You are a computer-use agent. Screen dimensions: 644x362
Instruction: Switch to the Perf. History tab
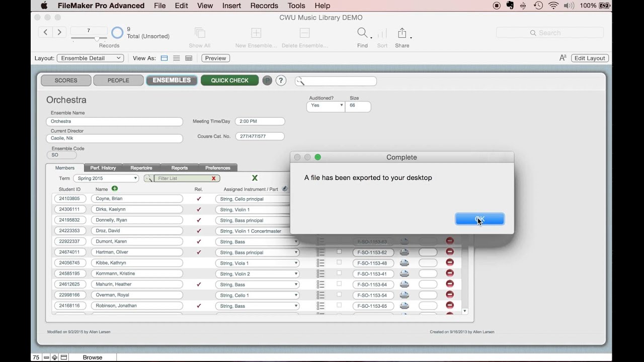103,168
